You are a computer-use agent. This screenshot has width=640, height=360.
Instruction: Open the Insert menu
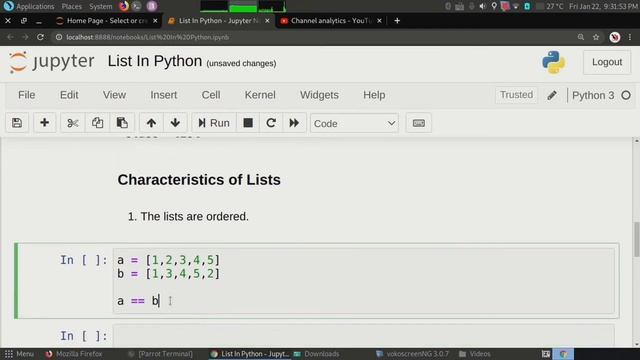pos(163,95)
